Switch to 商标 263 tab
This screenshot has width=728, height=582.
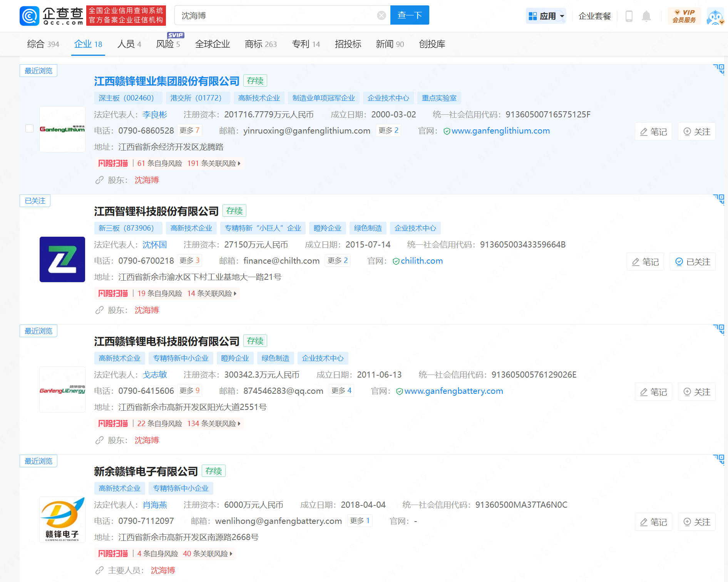tap(261, 44)
